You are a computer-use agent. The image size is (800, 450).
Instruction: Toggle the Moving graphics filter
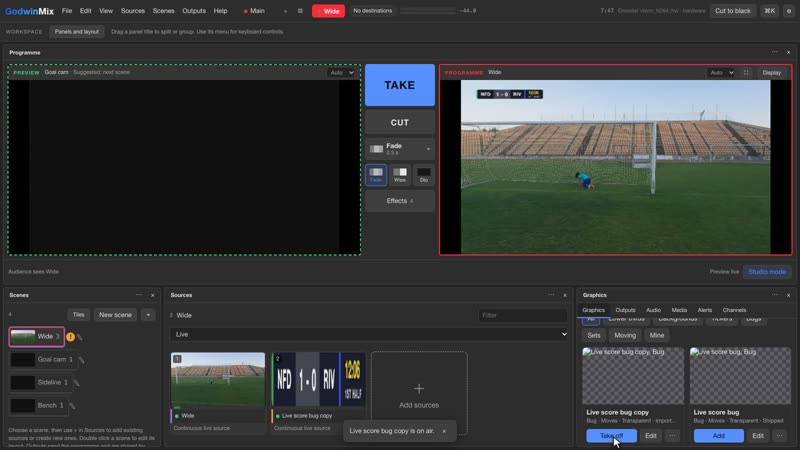(625, 335)
